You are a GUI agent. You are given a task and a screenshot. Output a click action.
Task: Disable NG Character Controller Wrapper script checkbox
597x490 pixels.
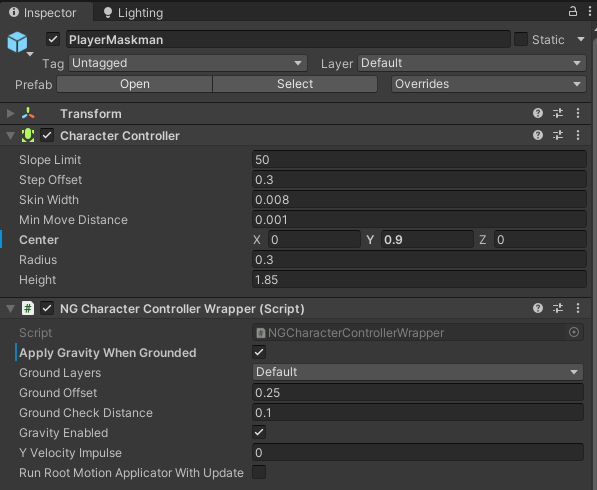click(47, 308)
